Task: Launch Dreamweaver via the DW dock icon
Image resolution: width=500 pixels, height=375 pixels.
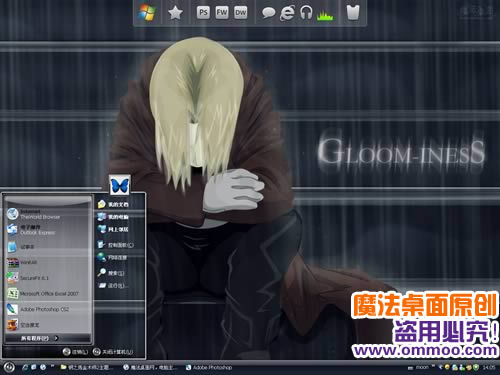Action: point(240,13)
